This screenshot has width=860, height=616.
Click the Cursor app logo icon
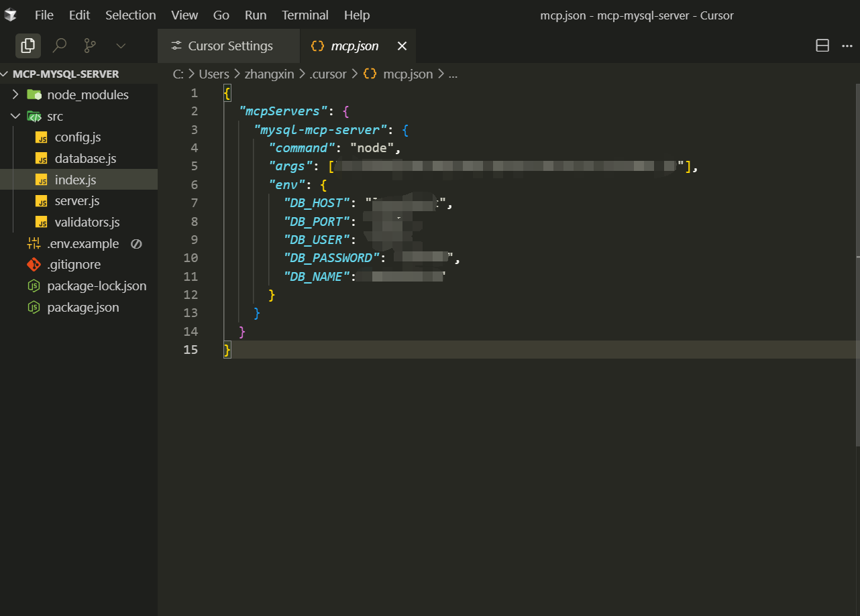11,15
